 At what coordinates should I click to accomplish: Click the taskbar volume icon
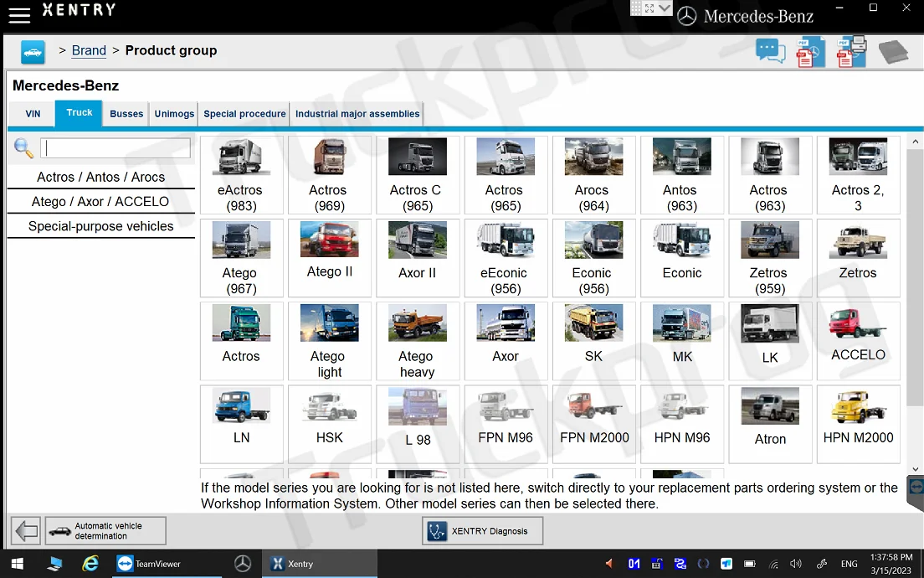tap(796, 564)
